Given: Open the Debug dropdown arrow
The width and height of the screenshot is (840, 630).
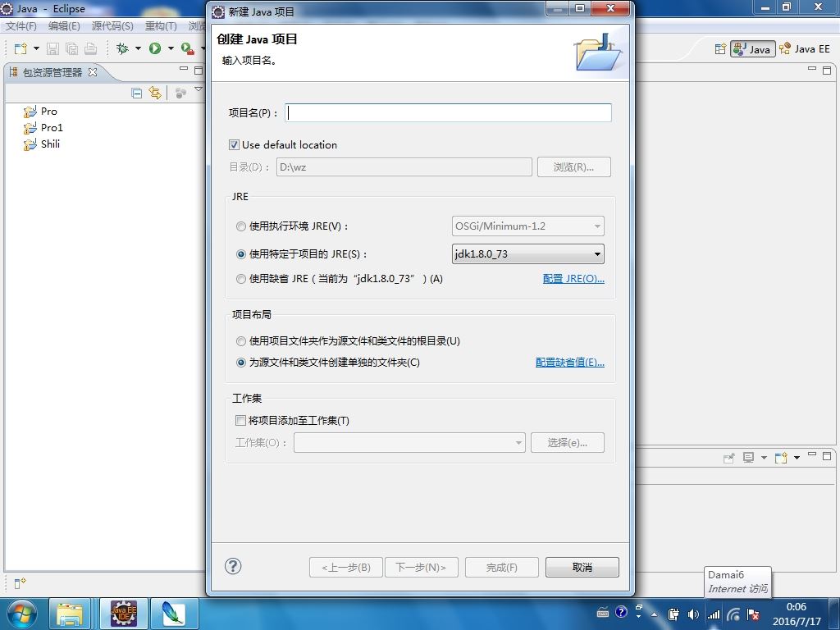Looking at the screenshot, I should coord(138,48).
